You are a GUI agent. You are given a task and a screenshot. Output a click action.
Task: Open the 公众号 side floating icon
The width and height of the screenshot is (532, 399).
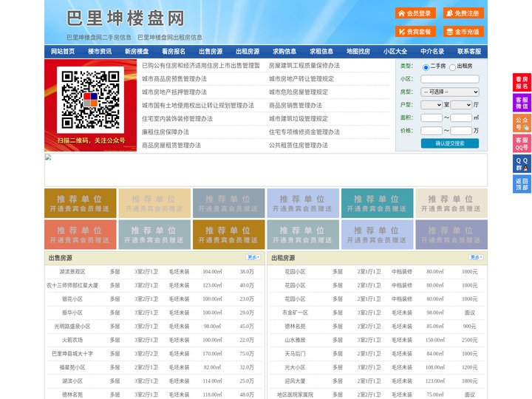click(522, 123)
